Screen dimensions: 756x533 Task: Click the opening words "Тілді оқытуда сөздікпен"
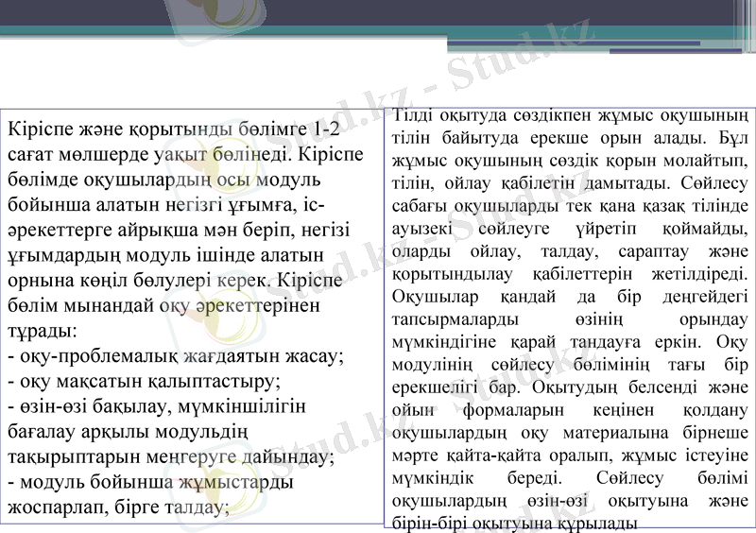491,115
